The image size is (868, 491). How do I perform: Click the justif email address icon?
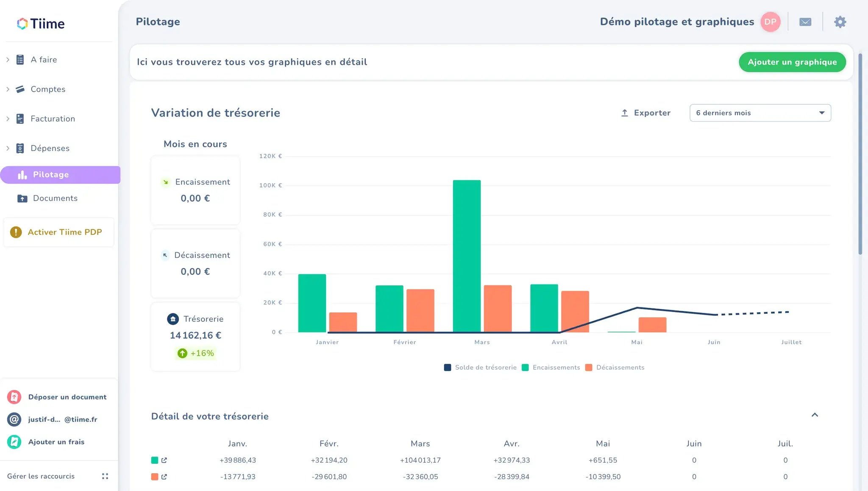(x=14, y=419)
